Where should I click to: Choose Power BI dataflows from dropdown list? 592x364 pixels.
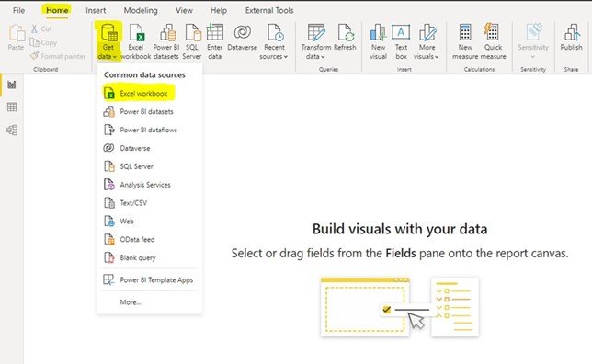pos(149,130)
